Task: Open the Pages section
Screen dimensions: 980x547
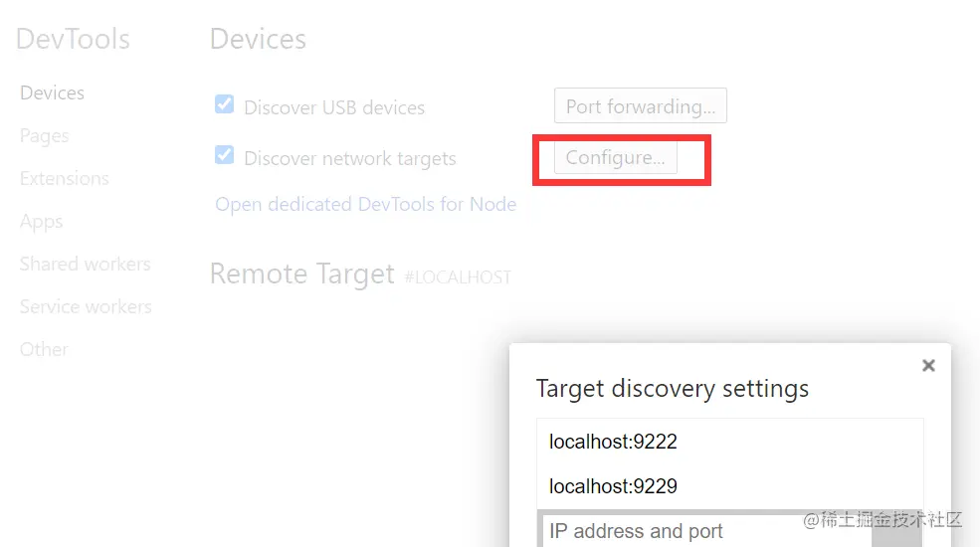Action: pos(44,136)
